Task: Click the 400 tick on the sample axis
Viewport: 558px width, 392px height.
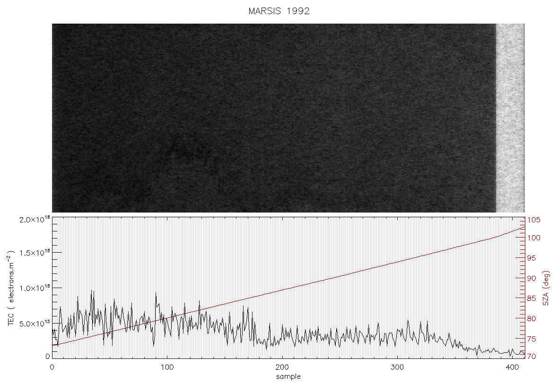Action: coord(512,367)
